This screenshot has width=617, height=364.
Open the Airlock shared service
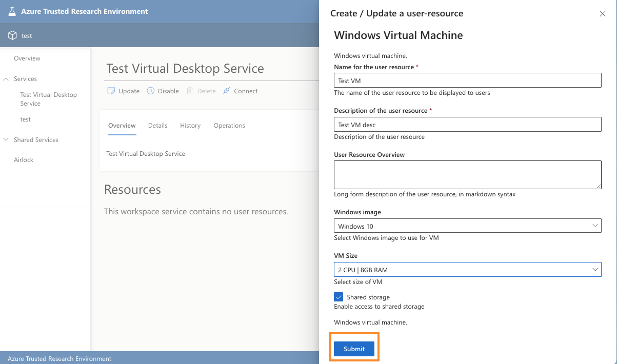coord(23,159)
